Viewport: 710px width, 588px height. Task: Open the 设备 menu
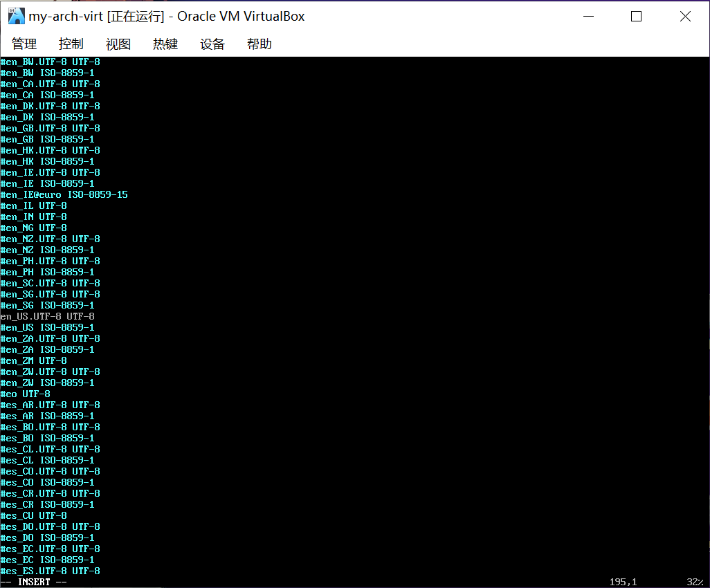(x=212, y=44)
